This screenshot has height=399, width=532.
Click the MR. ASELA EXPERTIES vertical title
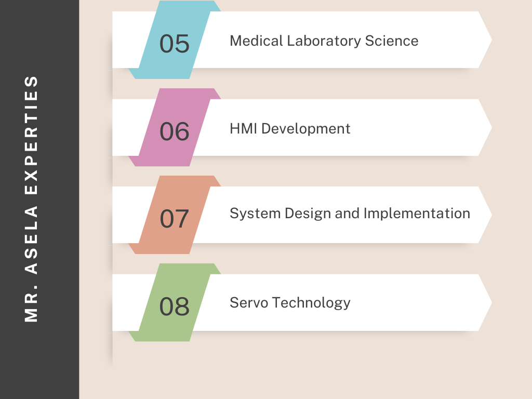click(31, 199)
